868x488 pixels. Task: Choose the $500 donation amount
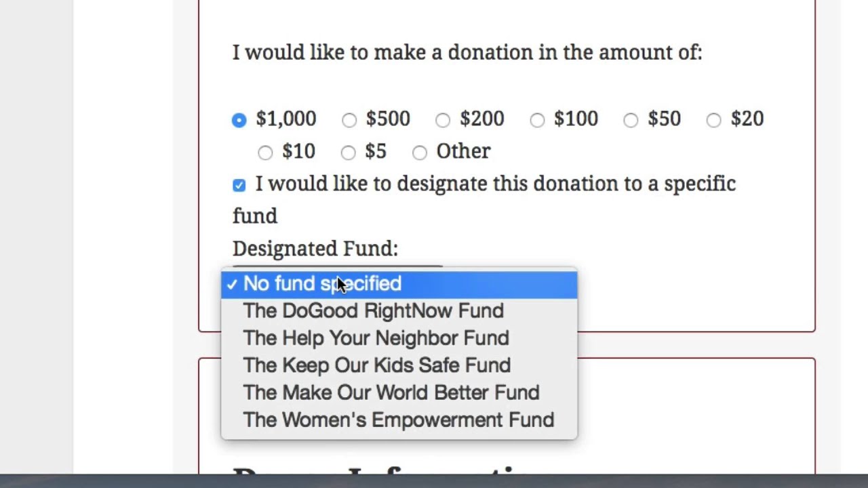[349, 120]
